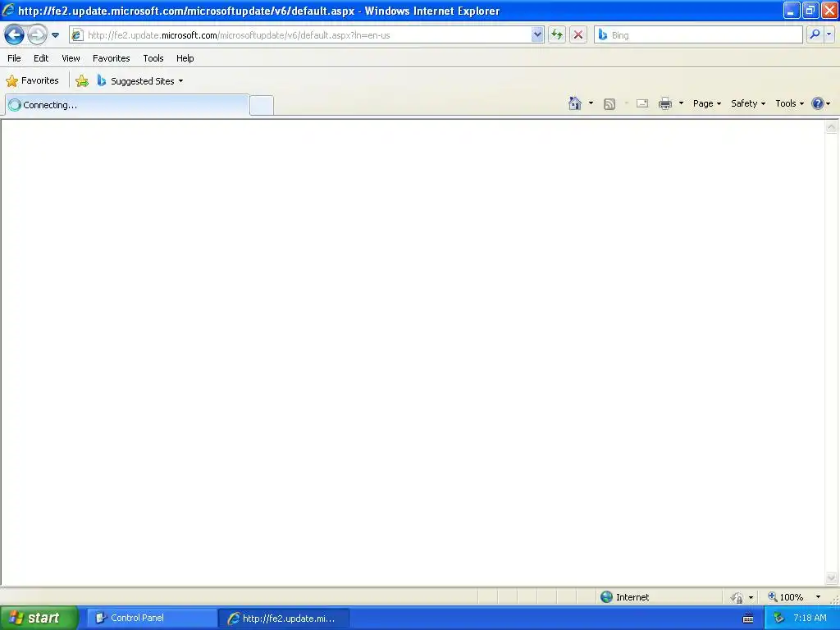Open the Favorites center star button

[32, 81]
